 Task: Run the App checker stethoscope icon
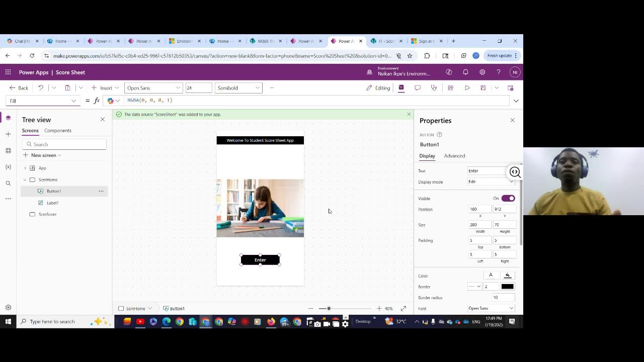coord(434,88)
